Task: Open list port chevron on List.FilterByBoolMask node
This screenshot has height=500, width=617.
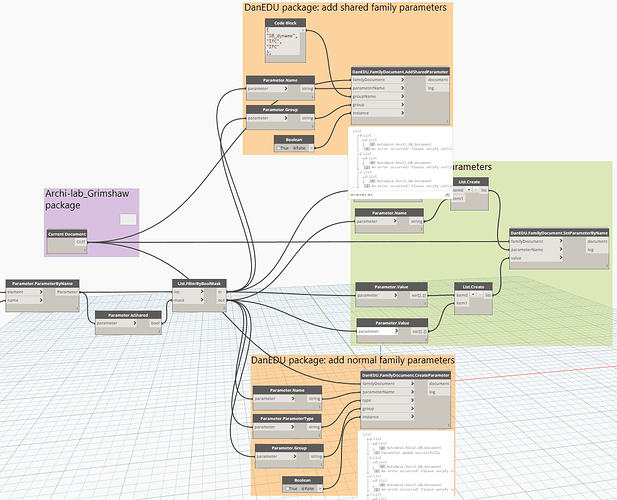Action: click(x=202, y=292)
